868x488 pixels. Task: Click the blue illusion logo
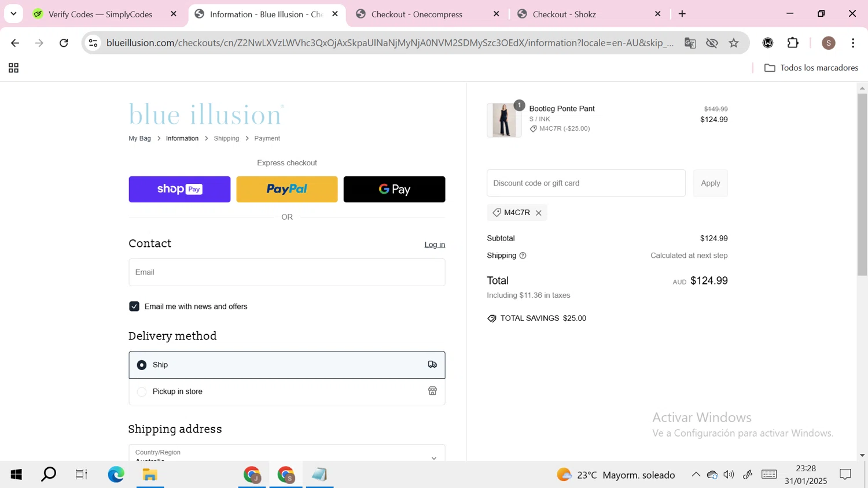point(206,114)
